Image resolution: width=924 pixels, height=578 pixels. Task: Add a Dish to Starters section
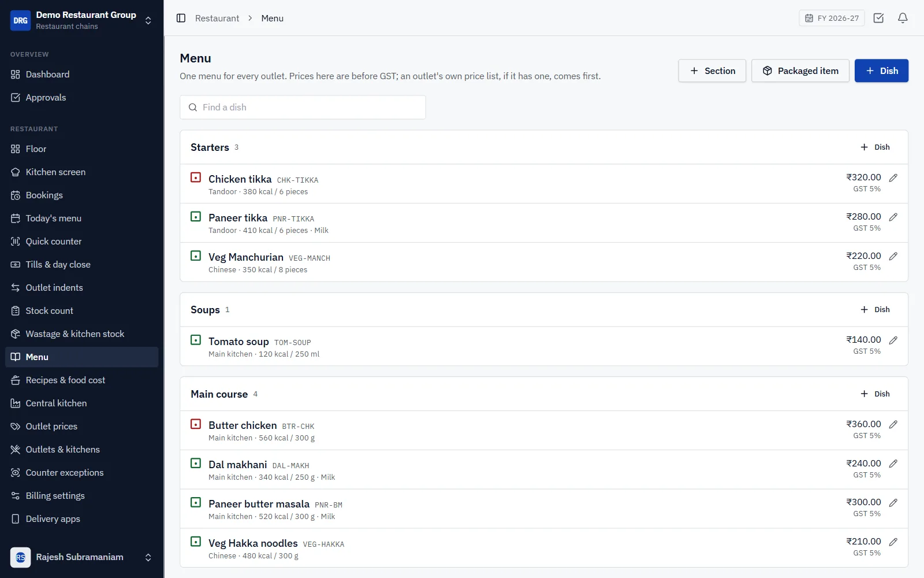(x=875, y=147)
